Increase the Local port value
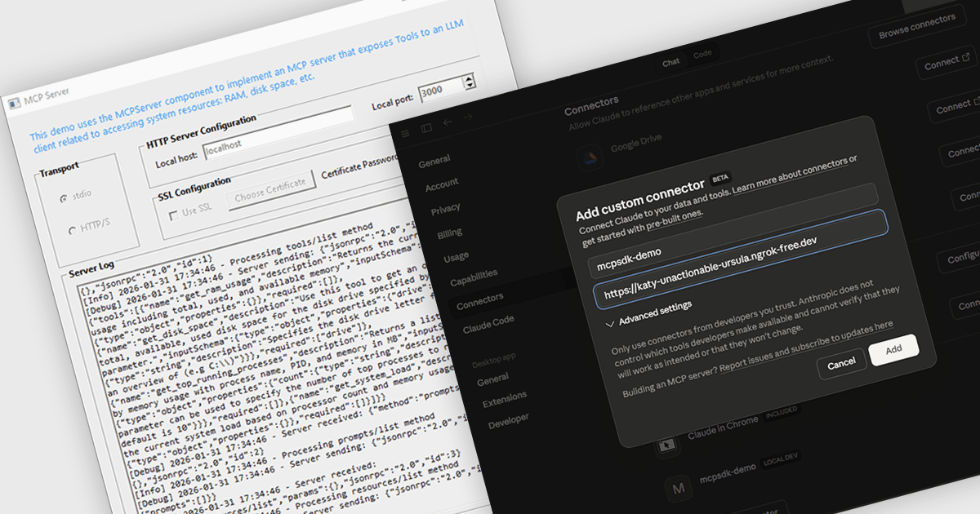This screenshot has width=980, height=514. (x=468, y=78)
